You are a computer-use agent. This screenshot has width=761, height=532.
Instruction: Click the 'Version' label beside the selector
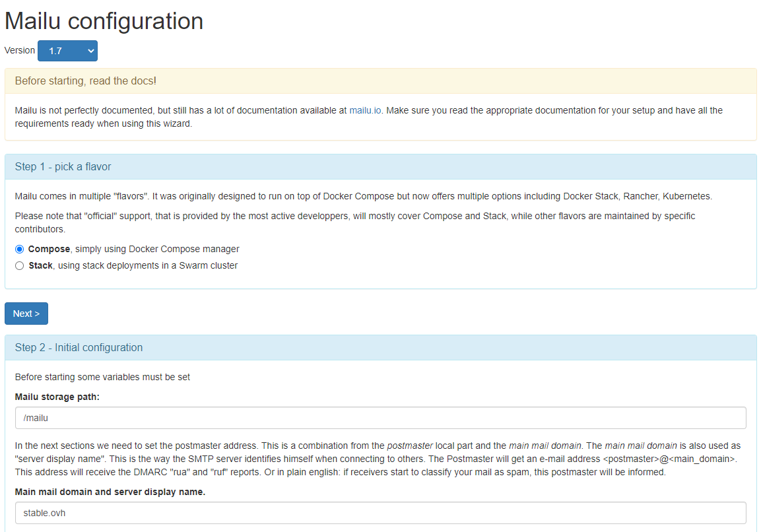(x=19, y=51)
